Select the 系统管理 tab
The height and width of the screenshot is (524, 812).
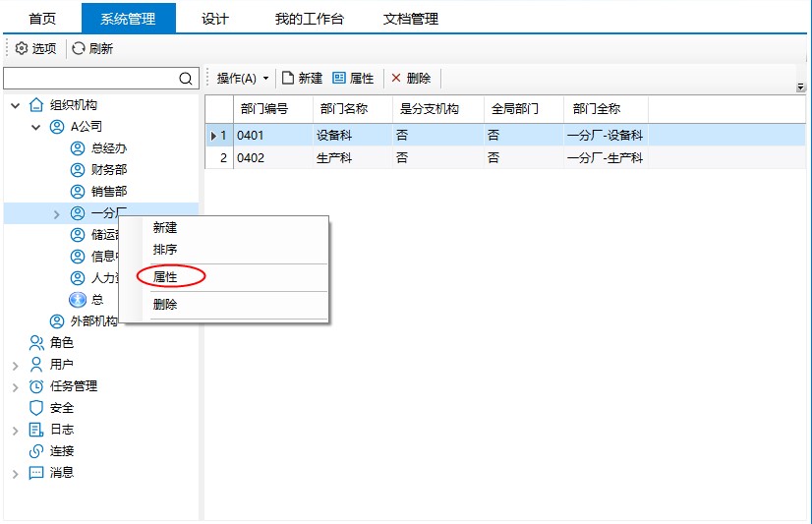pyautogui.click(x=129, y=19)
